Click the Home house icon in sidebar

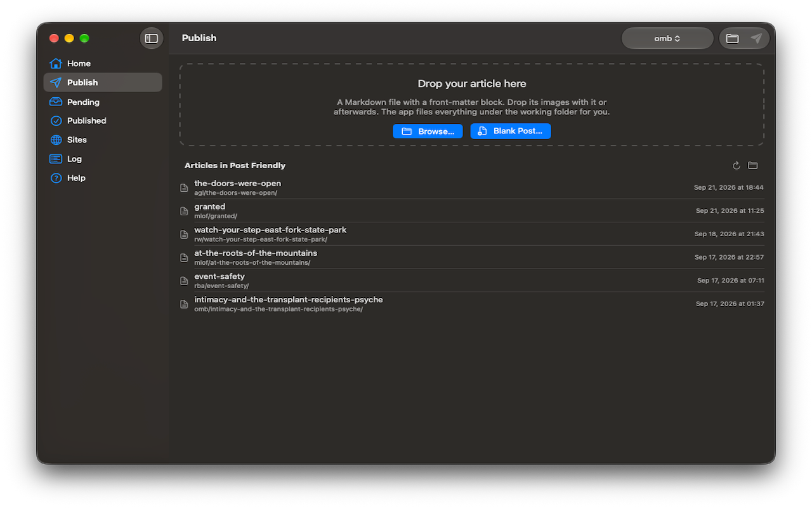pyautogui.click(x=56, y=63)
